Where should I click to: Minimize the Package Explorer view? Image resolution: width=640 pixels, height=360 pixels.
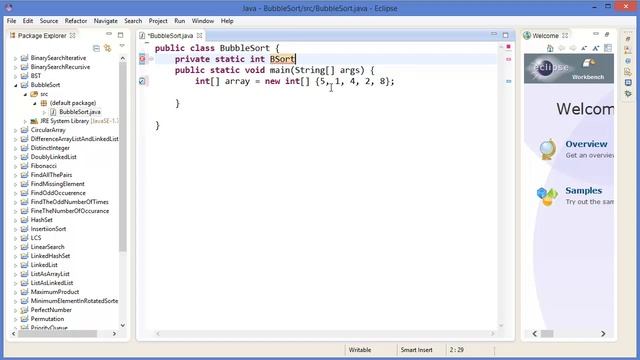(x=109, y=34)
